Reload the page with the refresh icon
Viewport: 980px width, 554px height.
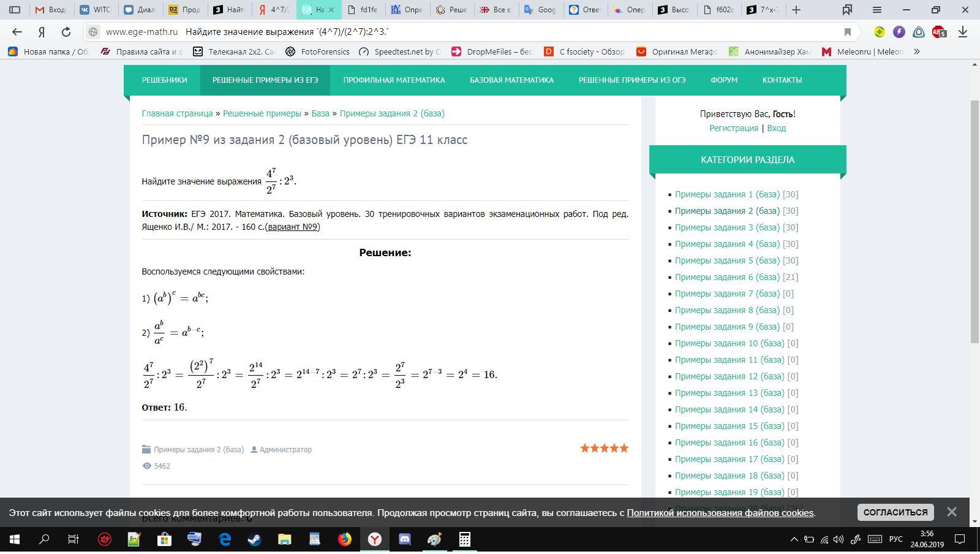pyautogui.click(x=66, y=32)
